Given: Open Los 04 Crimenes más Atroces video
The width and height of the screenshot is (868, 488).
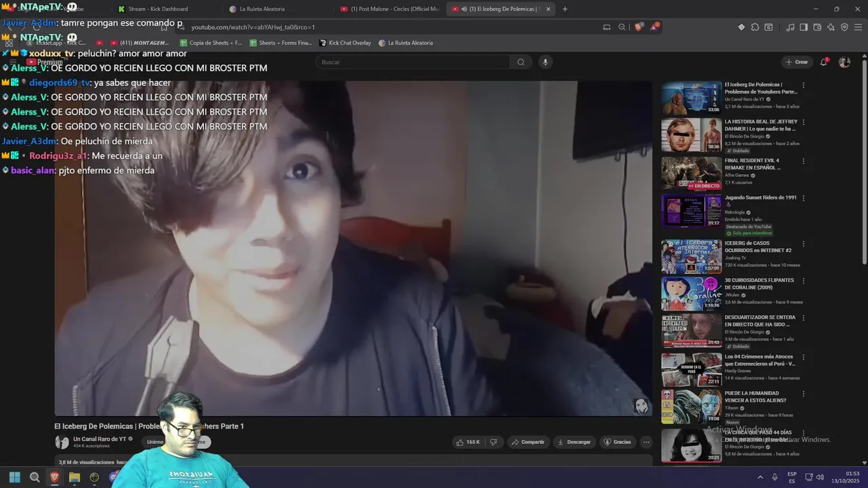Looking at the screenshot, I should 692,369.
